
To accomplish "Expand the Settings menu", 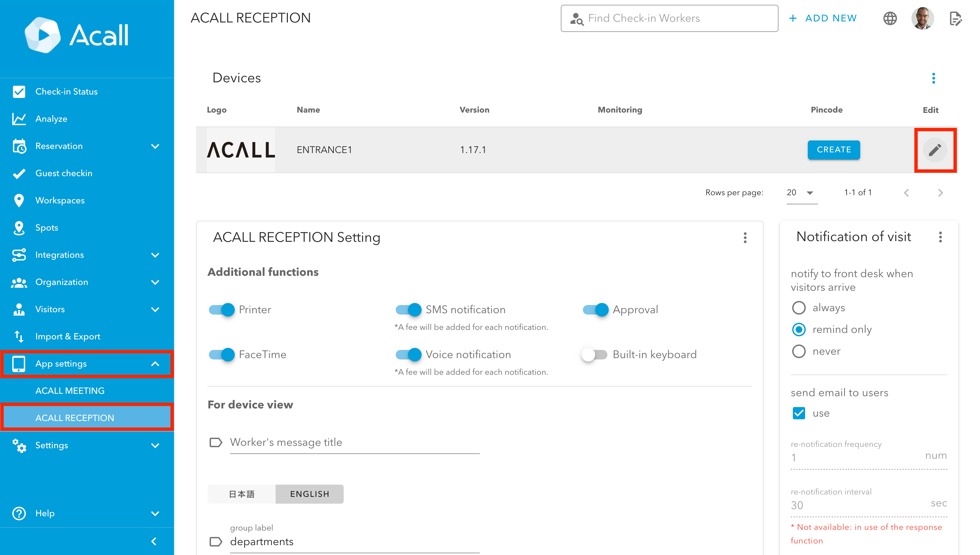I will tap(155, 445).
